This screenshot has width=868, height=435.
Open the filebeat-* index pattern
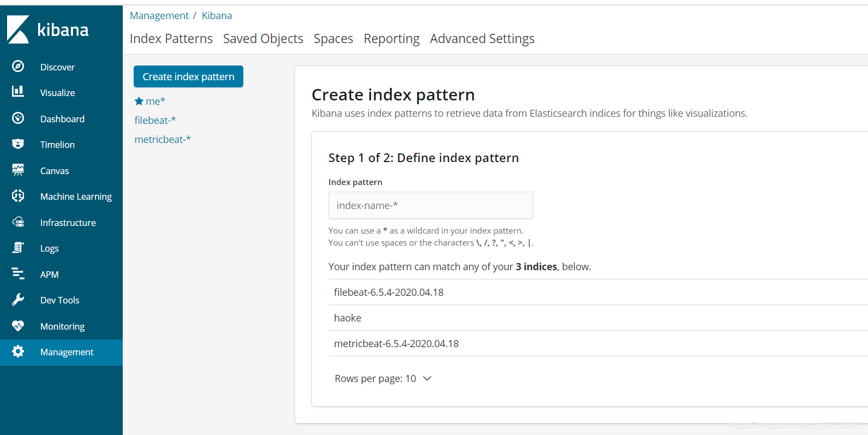(x=155, y=120)
